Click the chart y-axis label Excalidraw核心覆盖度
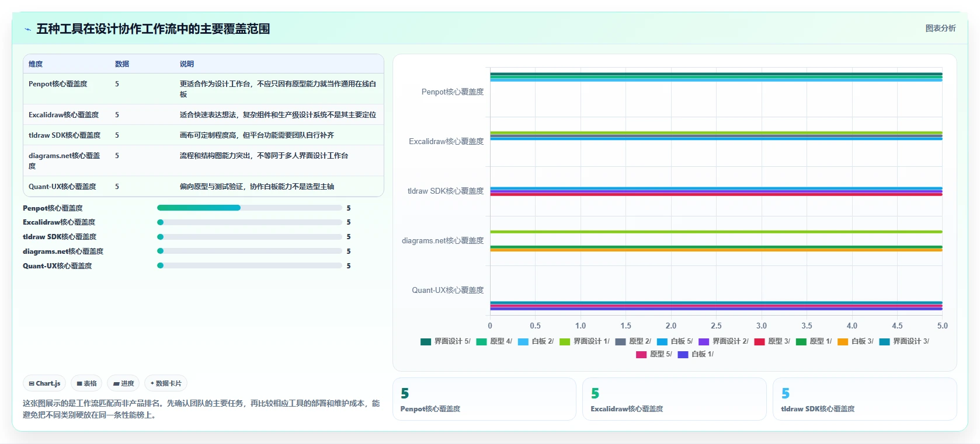The height and width of the screenshot is (444, 980). [x=446, y=141]
